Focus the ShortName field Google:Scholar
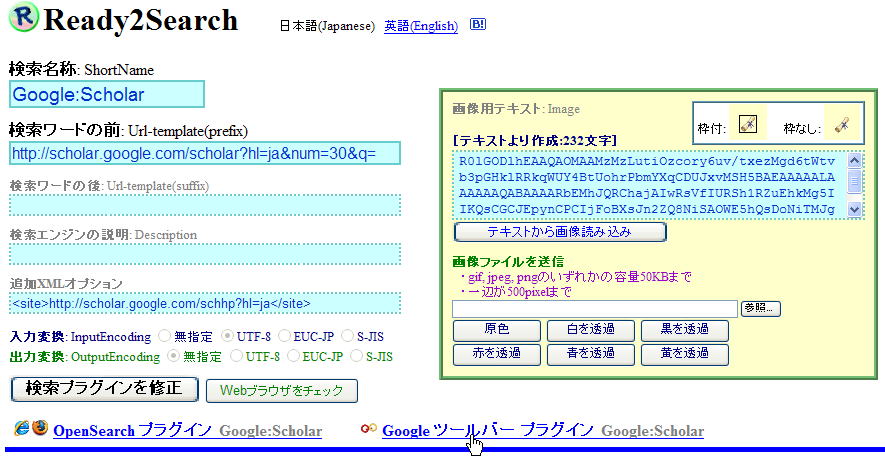The image size is (885, 457). click(107, 94)
